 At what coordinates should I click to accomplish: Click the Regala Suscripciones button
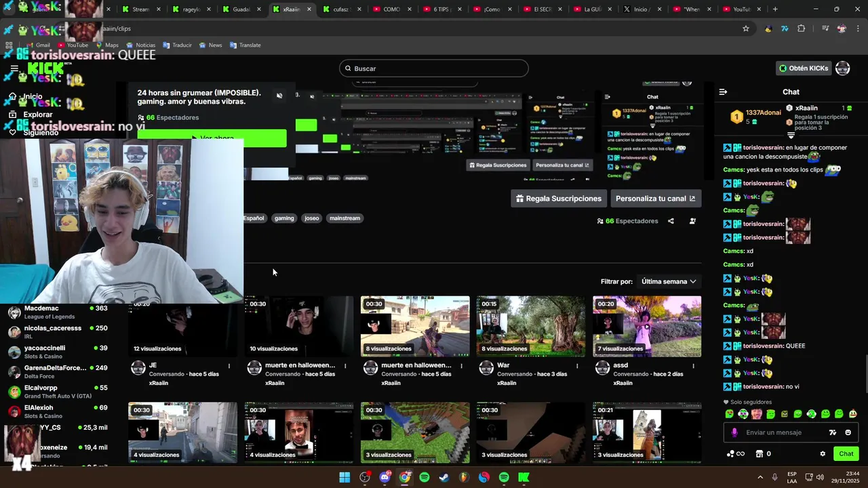coord(559,199)
